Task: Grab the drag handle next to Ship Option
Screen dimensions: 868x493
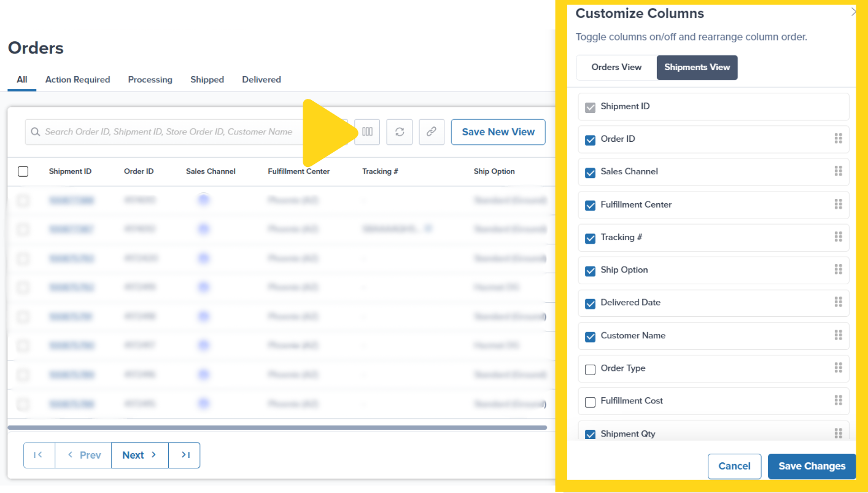Action: click(x=839, y=270)
